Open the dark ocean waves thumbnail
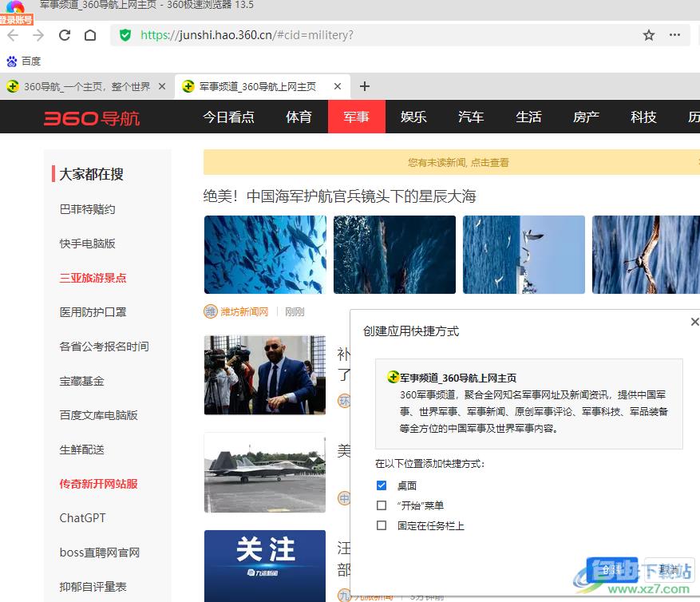The image size is (700, 602). coord(394,255)
